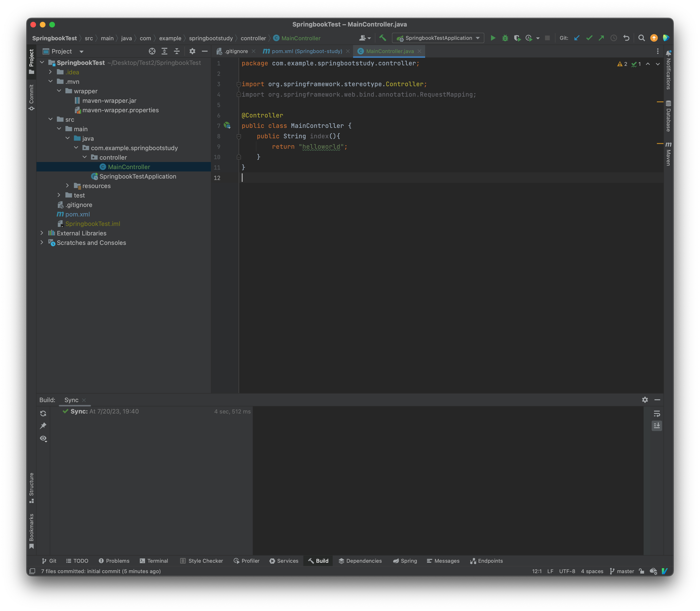The image size is (700, 611).
Task: Open Project panel gear options
Action: click(192, 51)
